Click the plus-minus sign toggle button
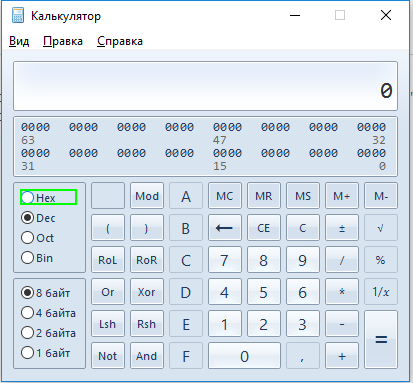Screen dimensions: 413x383 (342, 228)
